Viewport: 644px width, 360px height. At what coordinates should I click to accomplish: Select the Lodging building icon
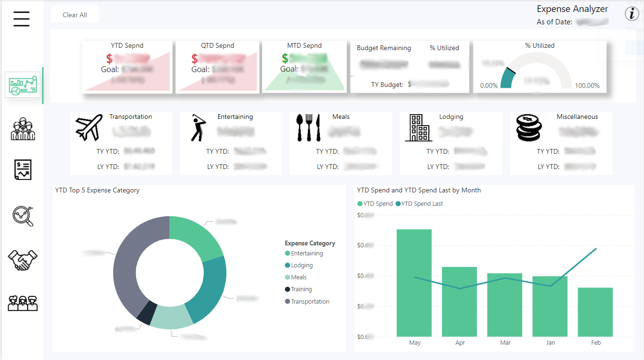pyautogui.click(x=418, y=127)
